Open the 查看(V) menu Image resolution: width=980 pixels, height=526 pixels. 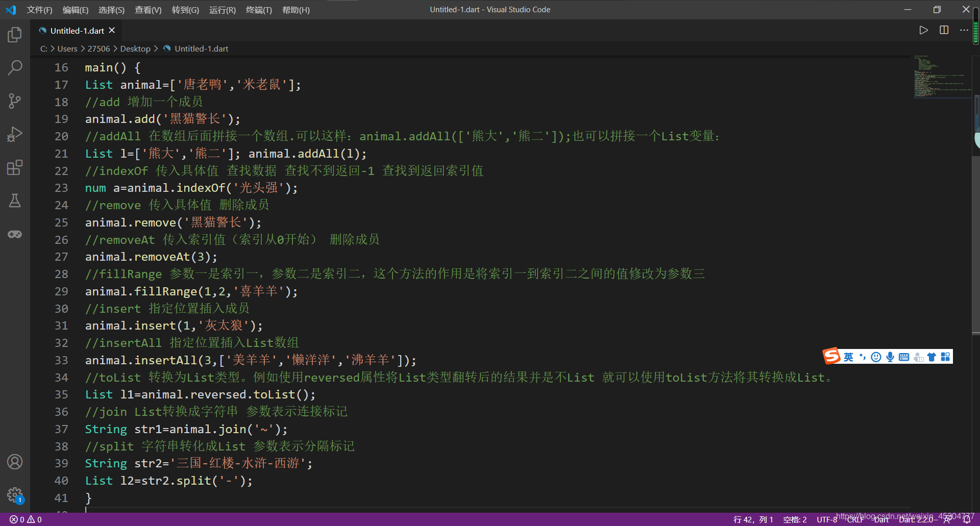coord(148,10)
